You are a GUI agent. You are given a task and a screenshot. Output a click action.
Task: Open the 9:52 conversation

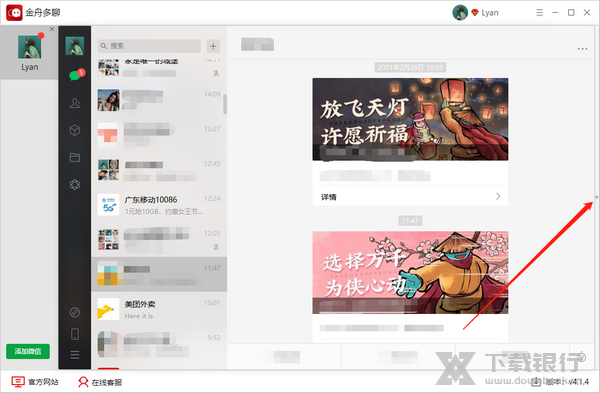pos(159,344)
